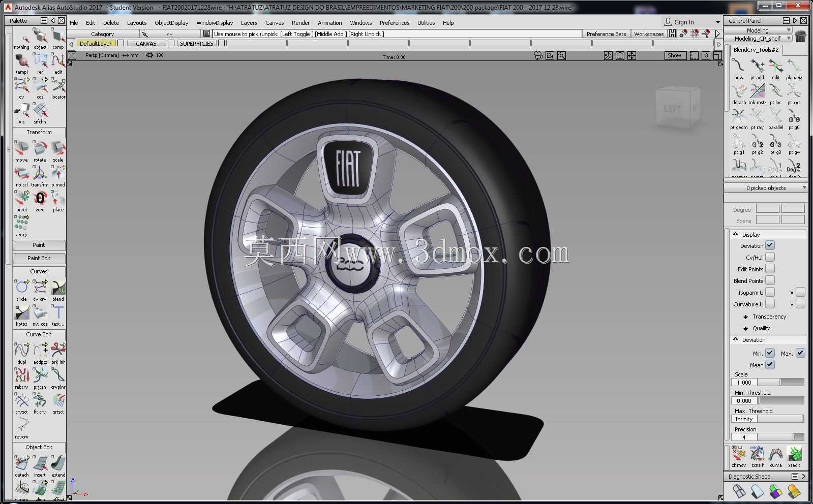Select the rebcrv rebuild curve tool
Screen dimensions: 813x504
click(x=22, y=378)
